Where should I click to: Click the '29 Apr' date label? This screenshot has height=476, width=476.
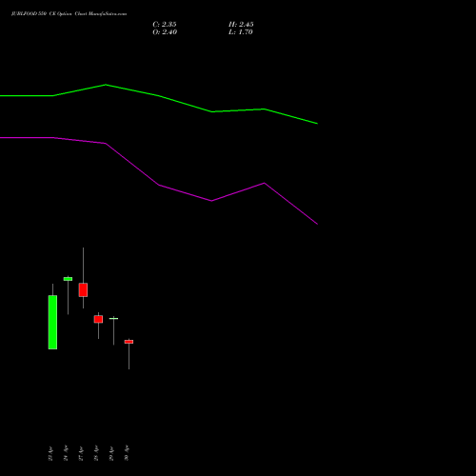pyautogui.click(x=111, y=453)
